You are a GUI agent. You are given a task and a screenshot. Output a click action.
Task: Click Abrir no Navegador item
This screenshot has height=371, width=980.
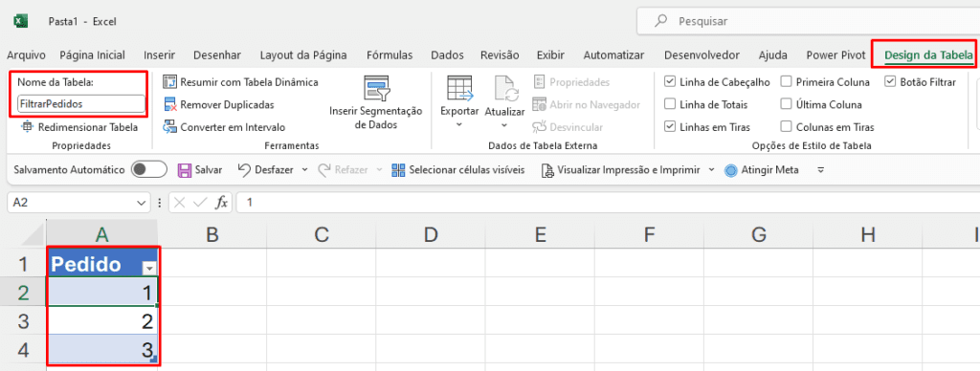pos(586,105)
